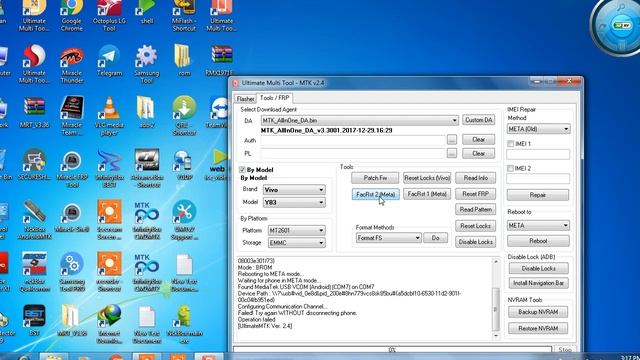Open the Model dropdown showing Y83
Screen dimensions: 640x360
click(x=294, y=202)
